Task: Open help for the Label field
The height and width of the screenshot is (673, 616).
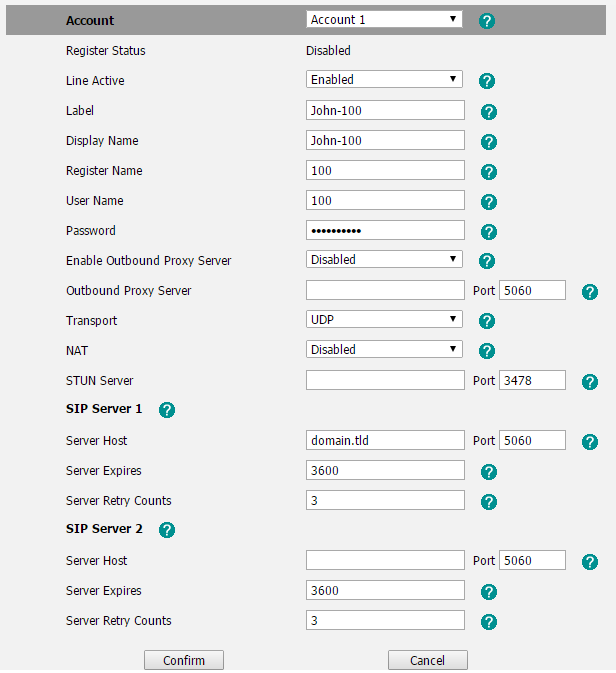Action: click(x=489, y=112)
